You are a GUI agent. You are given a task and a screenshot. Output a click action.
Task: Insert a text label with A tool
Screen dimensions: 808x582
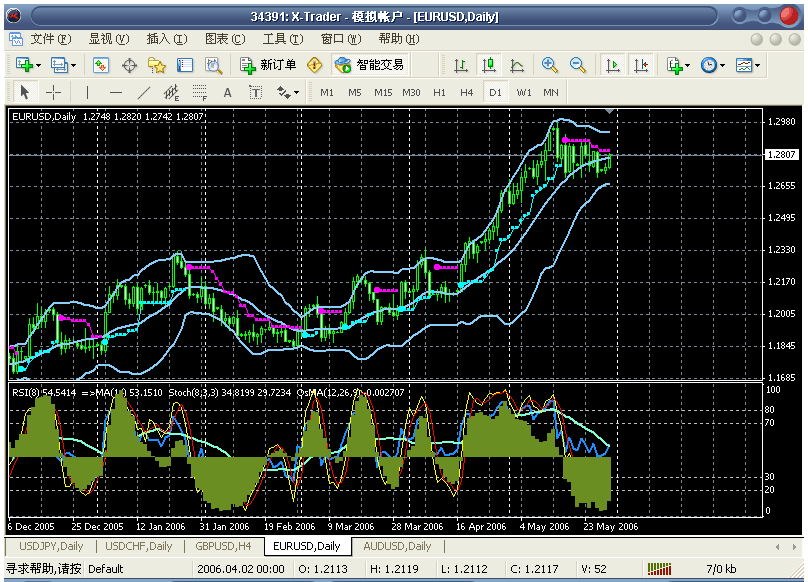227,92
